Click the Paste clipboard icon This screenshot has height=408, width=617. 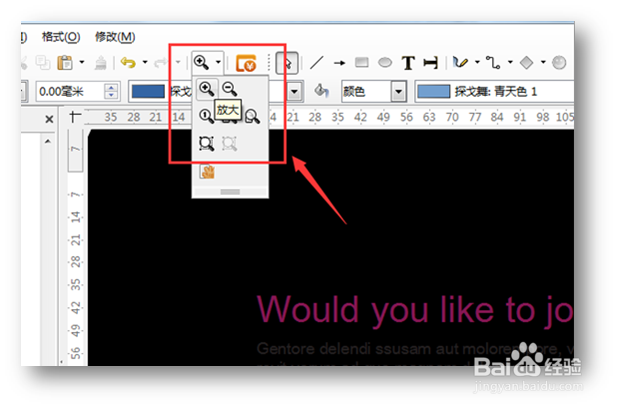pyautogui.click(x=65, y=63)
